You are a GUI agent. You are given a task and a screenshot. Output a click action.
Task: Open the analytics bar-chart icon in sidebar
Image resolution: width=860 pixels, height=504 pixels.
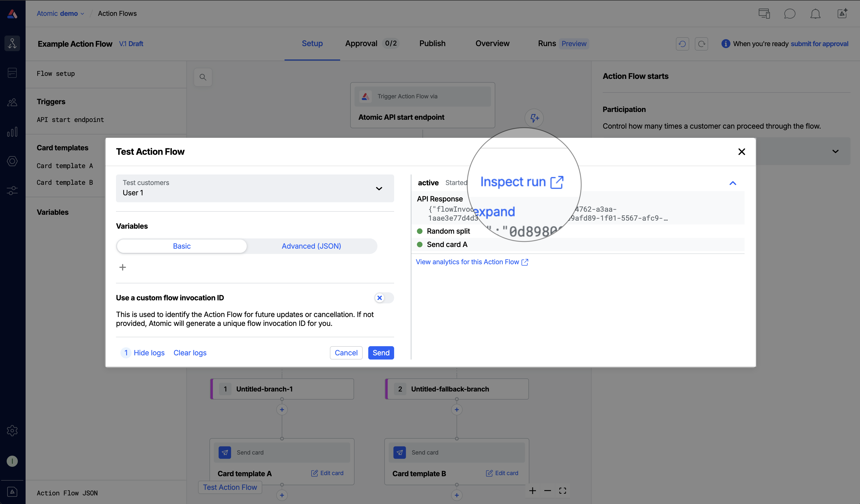click(12, 132)
